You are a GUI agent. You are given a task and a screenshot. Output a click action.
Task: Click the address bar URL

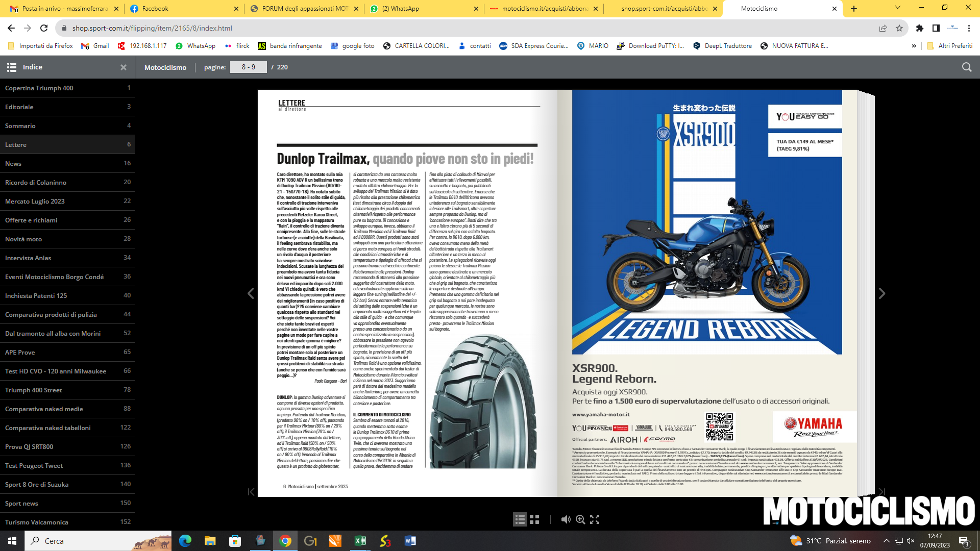click(152, 28)
